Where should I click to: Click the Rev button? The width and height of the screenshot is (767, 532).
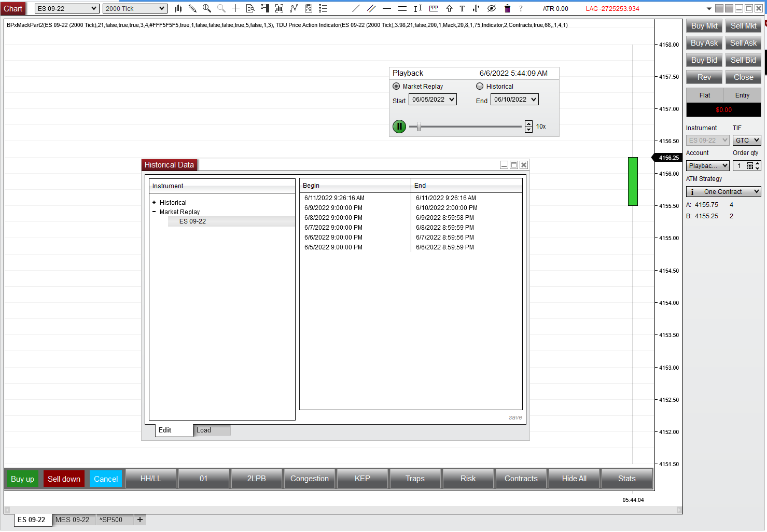704,77
